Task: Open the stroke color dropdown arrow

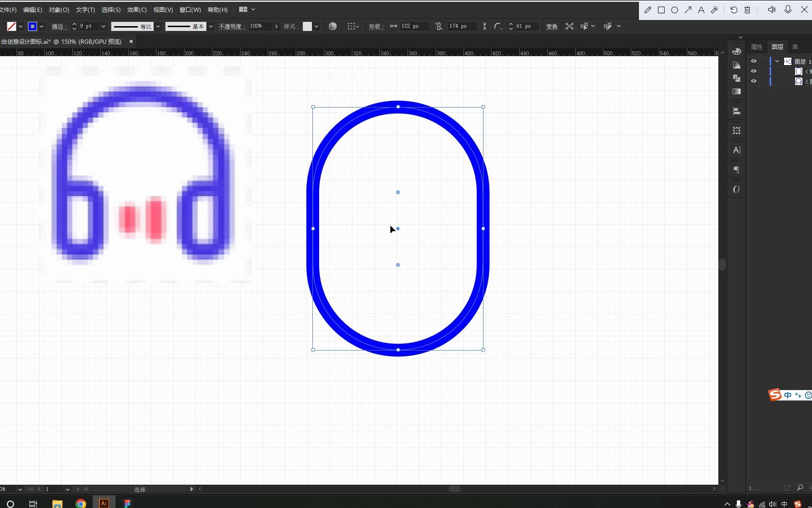Action: (42, 27)
